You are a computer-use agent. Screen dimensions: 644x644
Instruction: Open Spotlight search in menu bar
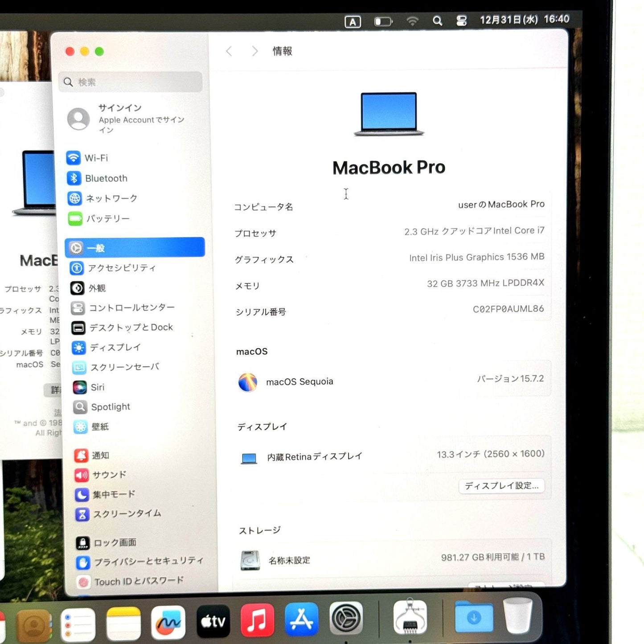pos(438,21)
